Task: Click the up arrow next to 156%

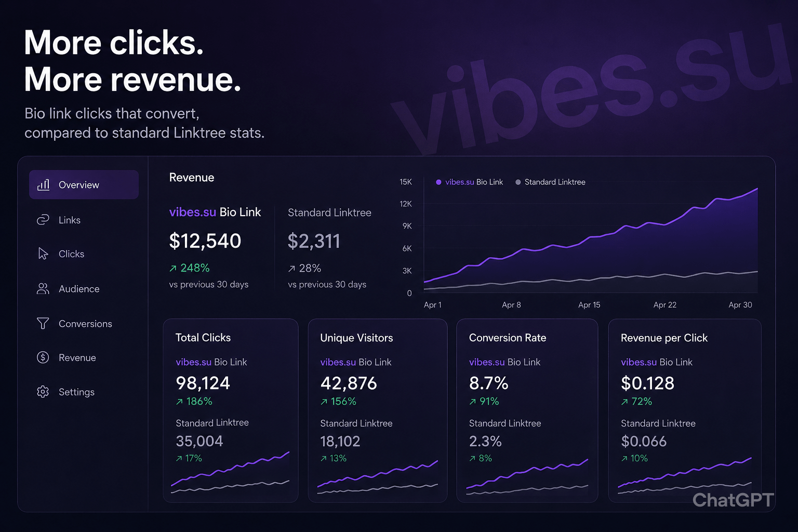Action: (324, 402)
